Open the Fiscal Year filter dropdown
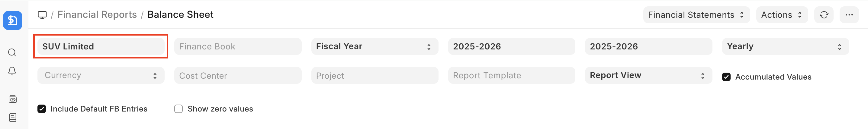Screen dimensions: 868x129 pyautogui.click(x=375, y=46)
